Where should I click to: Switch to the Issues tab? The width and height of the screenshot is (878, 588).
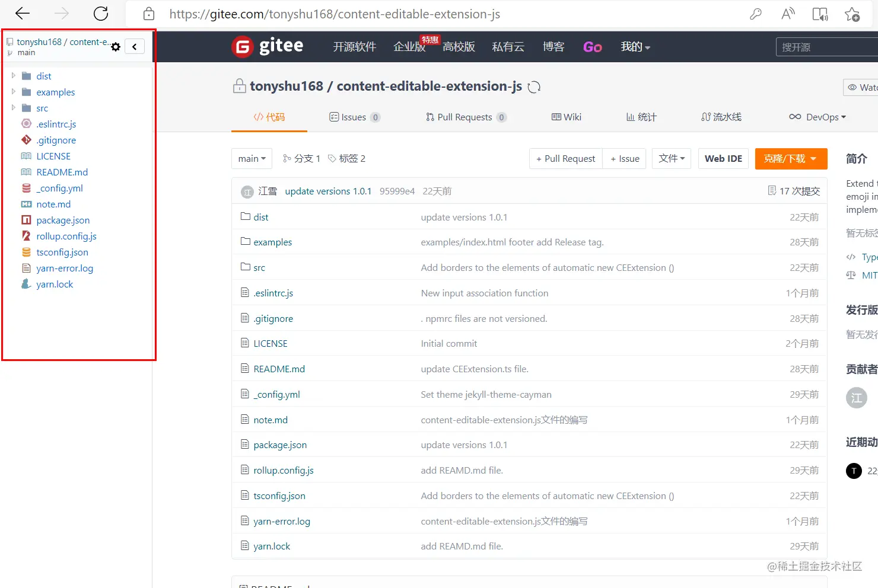pos(354,117)
